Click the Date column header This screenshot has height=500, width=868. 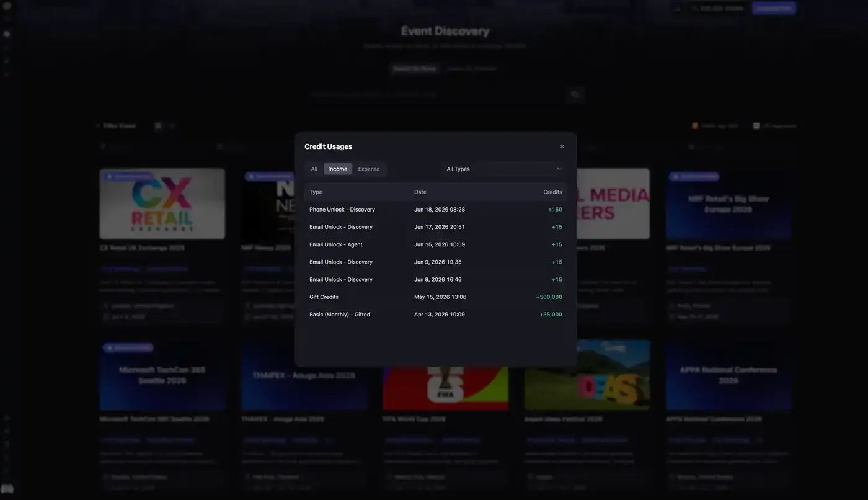tap(420, 192)
